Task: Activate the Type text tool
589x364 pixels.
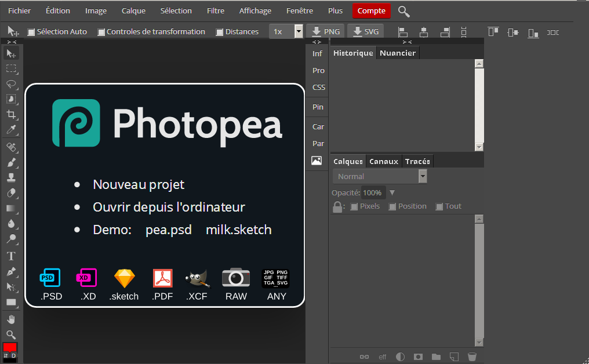Action: coord(11,256)
